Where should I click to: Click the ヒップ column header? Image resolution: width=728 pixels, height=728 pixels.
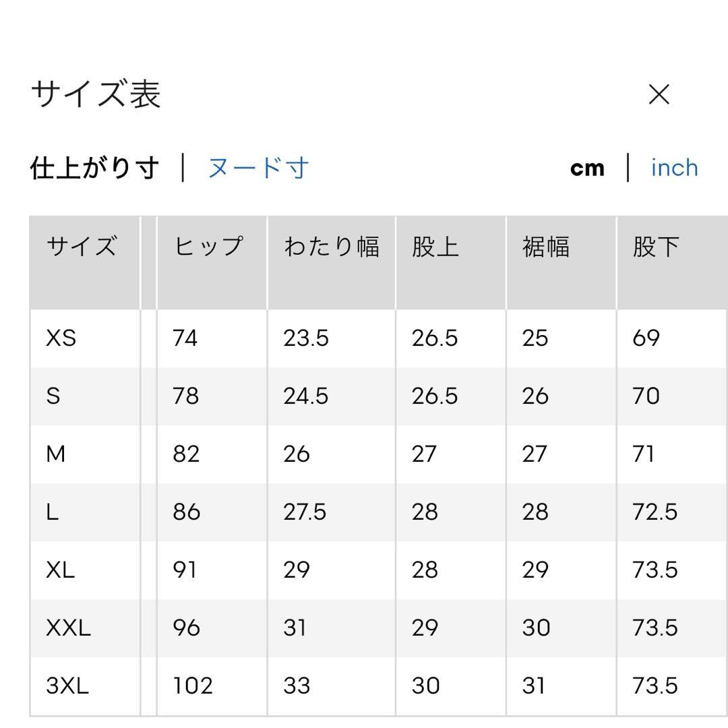[x=208, y=246]
